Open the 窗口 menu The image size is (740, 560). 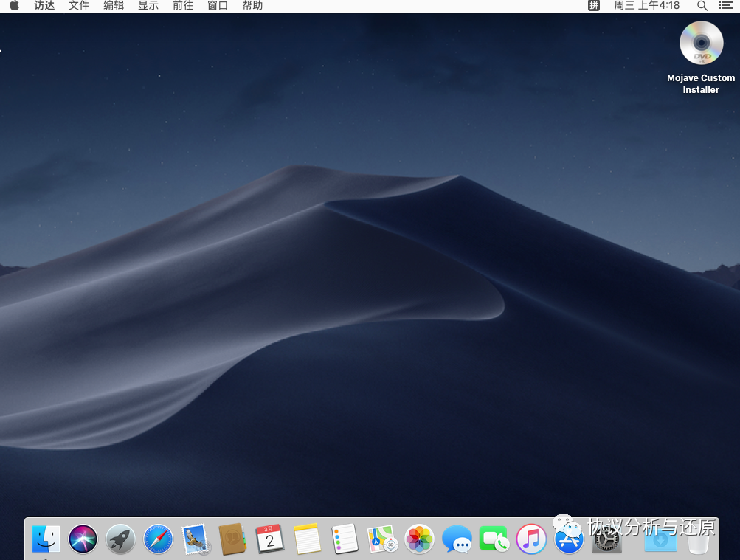click(218, 6)
